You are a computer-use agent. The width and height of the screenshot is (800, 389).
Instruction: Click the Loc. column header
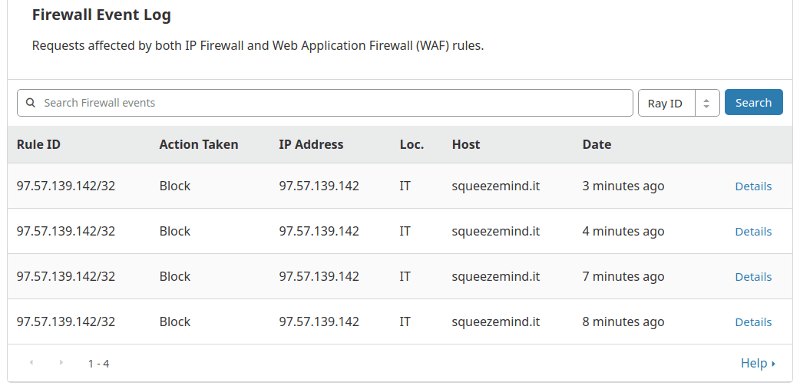(x=412, y=144)
